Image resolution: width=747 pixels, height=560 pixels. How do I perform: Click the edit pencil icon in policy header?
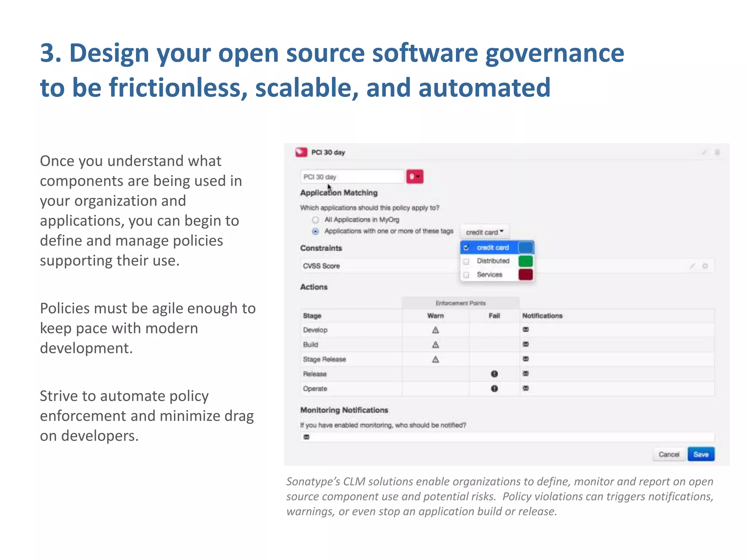pyautogui.click(x=704, y=152)
